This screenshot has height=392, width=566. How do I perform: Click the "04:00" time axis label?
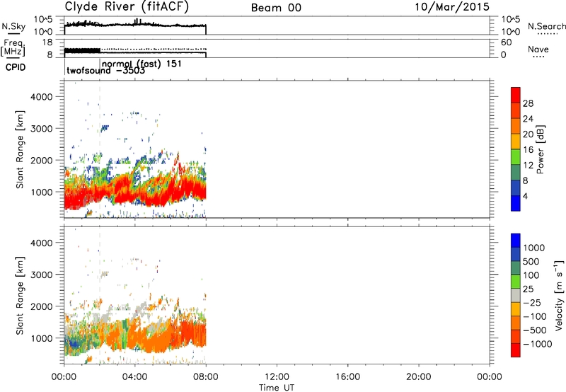click(x=134, y=377)
